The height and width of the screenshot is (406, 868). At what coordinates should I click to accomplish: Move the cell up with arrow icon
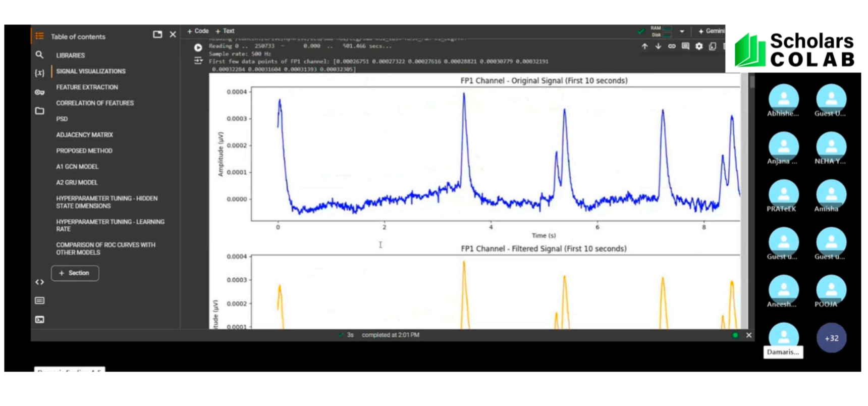pyautogui.click(x=644, y=46)
